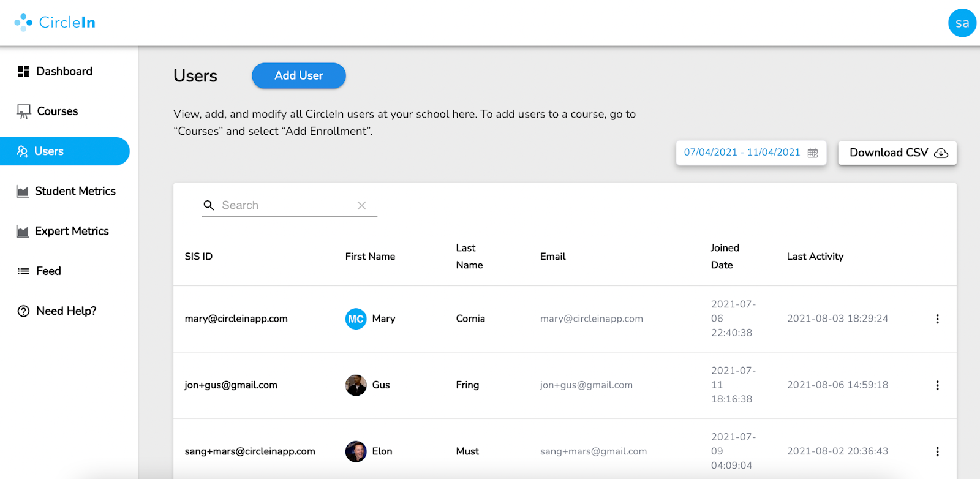
Task: Click the Joined Date column header
Action: [725, 257]
